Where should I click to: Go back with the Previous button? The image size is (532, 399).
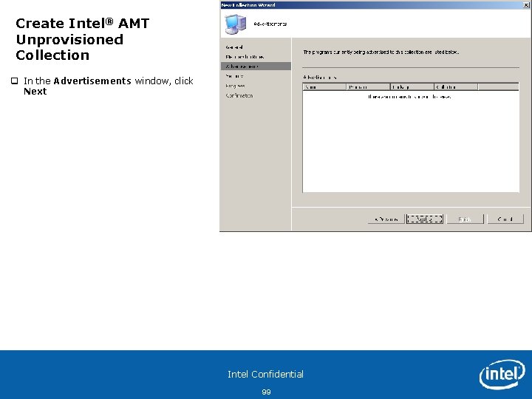[386, 219]
